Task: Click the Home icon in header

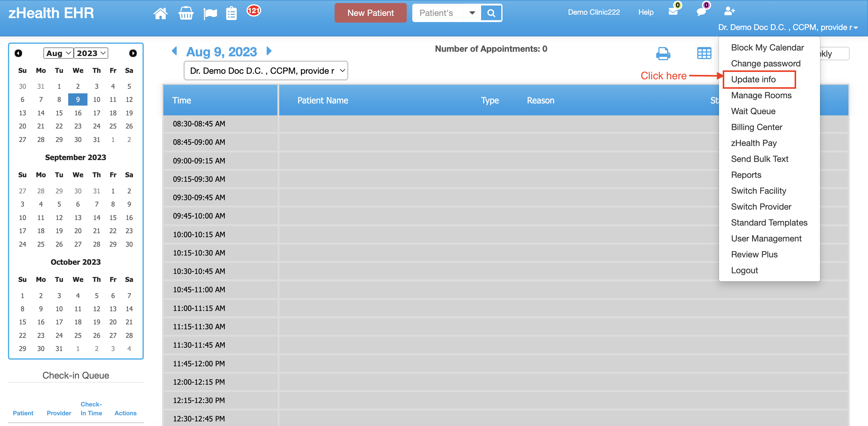Action: pos(160,13)
